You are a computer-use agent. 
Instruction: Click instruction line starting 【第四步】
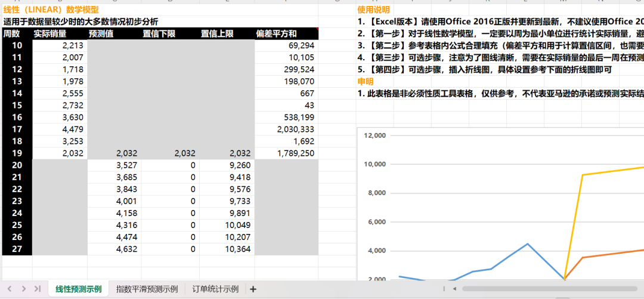tap(485, 69)
